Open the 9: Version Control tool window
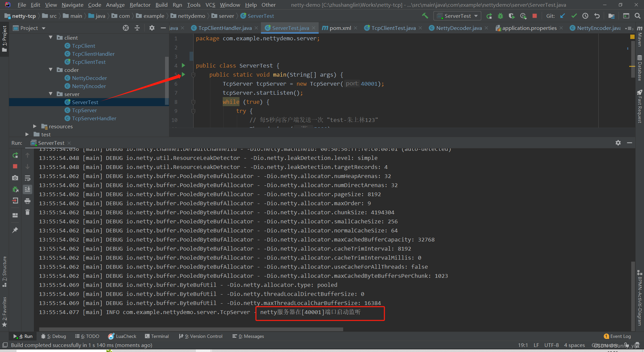Screen dimensions: 644x352 coord(201,336)
